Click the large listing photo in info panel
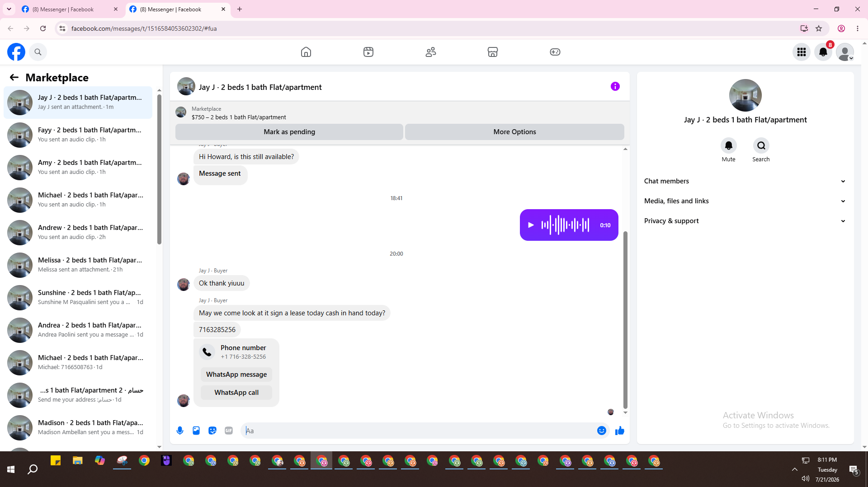Viewport: 868px width, 487px height. (x=745, y=95)
